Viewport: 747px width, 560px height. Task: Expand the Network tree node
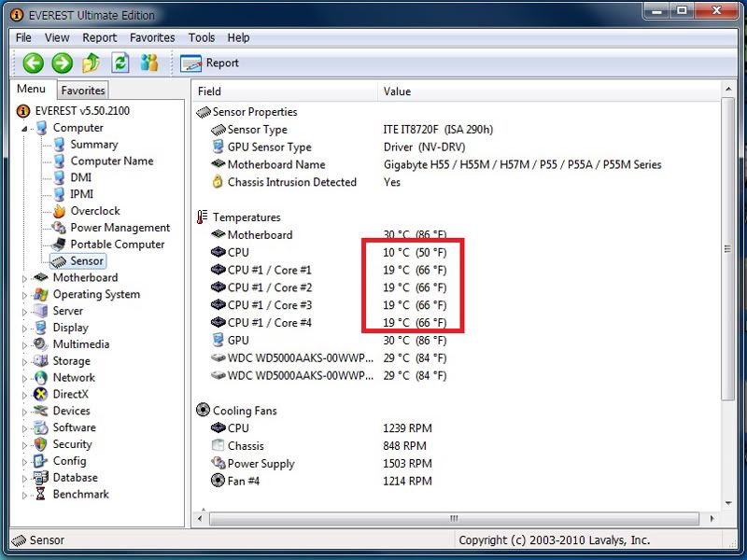(x=24, y=378)
